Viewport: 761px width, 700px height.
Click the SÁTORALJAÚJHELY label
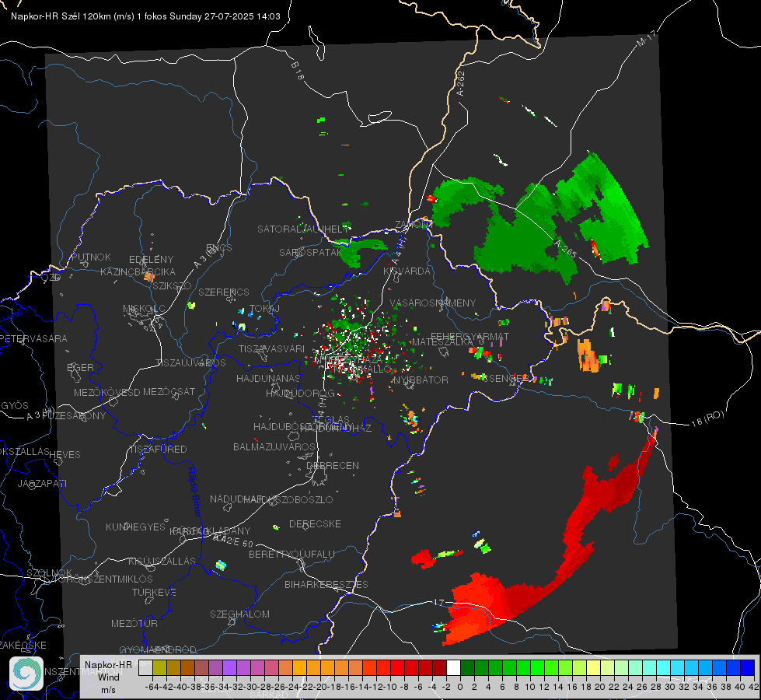(303, 229)
